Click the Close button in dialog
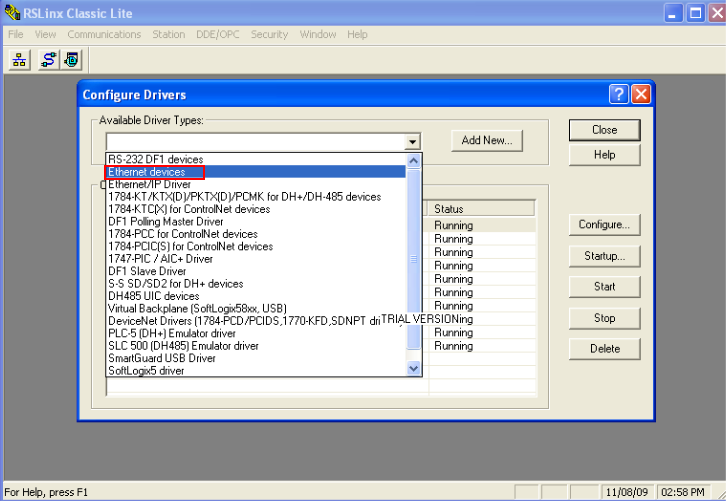This screenshot has height=501, width=727. point(605,130)
